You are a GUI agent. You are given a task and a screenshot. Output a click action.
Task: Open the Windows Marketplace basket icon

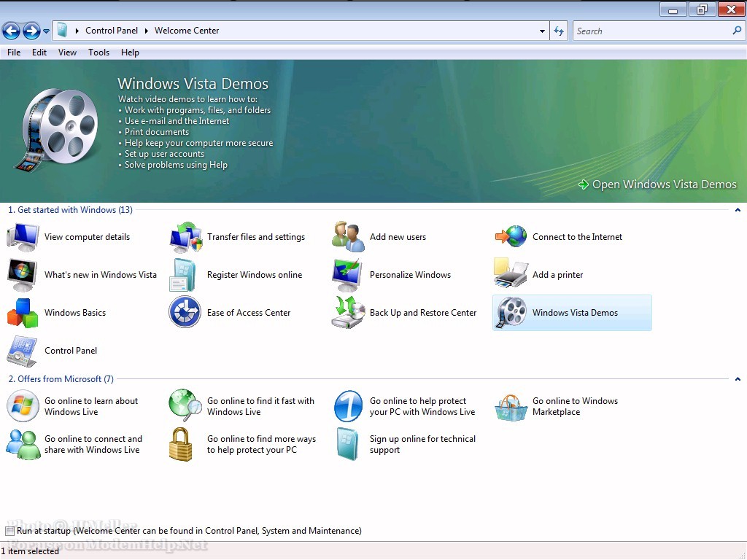pos(511,408)
